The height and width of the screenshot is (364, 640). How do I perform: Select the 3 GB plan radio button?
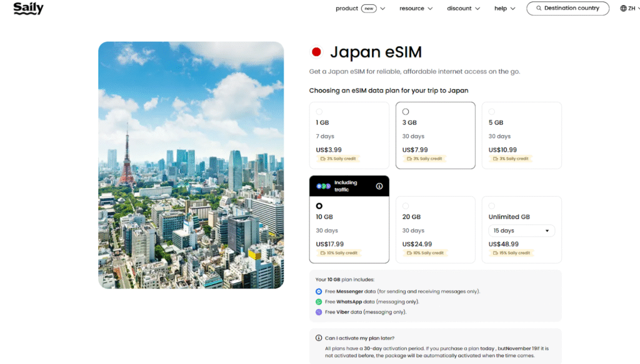[x=406, y=112]
